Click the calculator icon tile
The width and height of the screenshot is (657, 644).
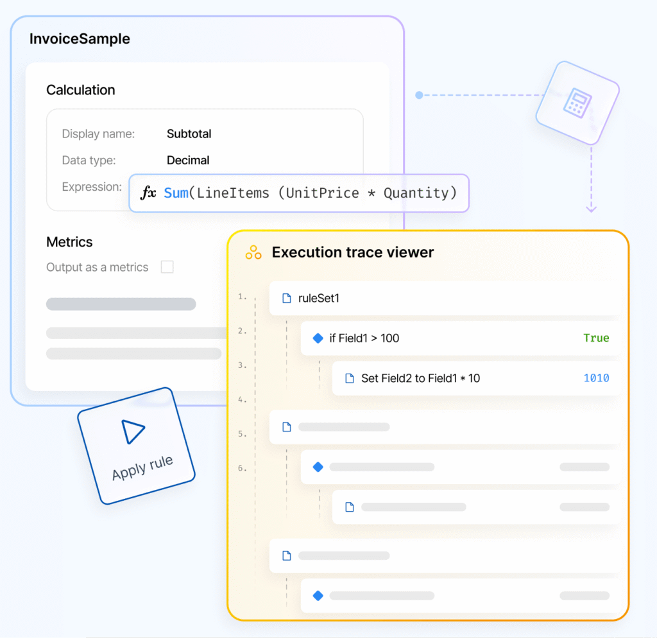577,103
